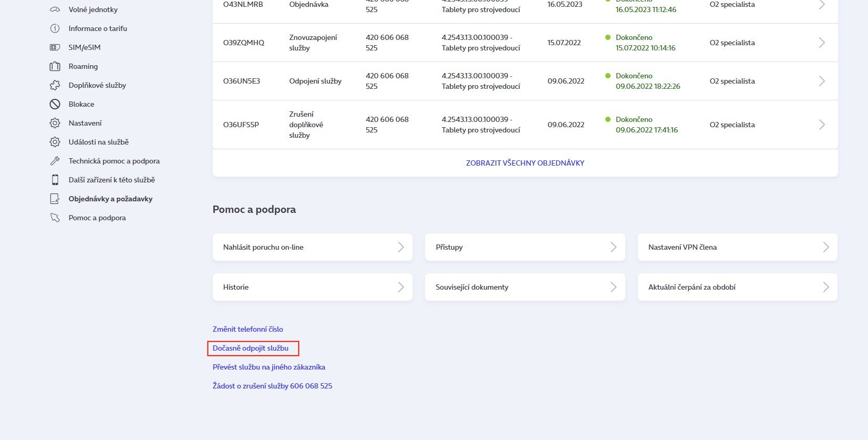The height and width of the screenshot is (440, 868).
Task: Click Dočasně odpojit službu link
Action: [x=251, y=348]
